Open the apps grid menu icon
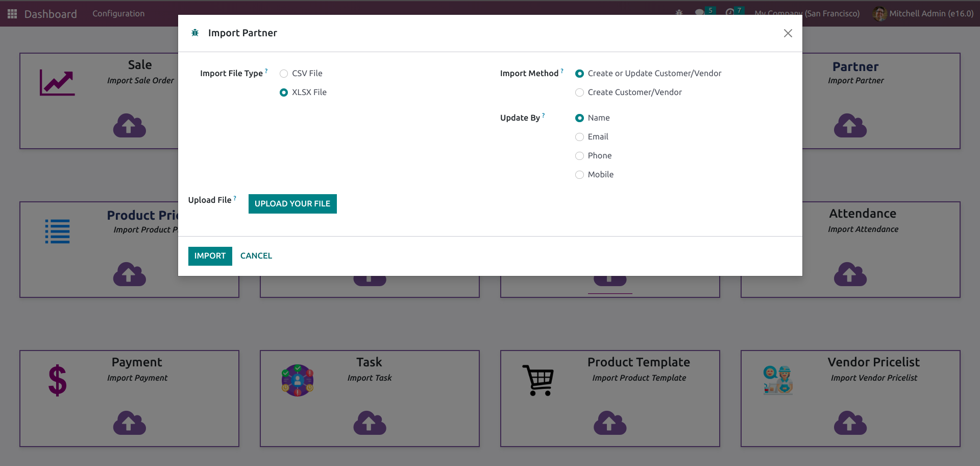The image size is (980, 466). (x=12, y=14)
